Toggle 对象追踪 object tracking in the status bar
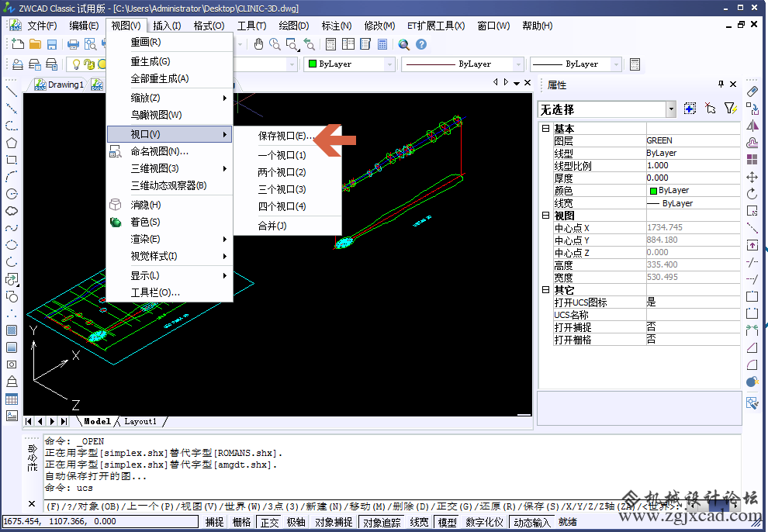 (382, 522)
